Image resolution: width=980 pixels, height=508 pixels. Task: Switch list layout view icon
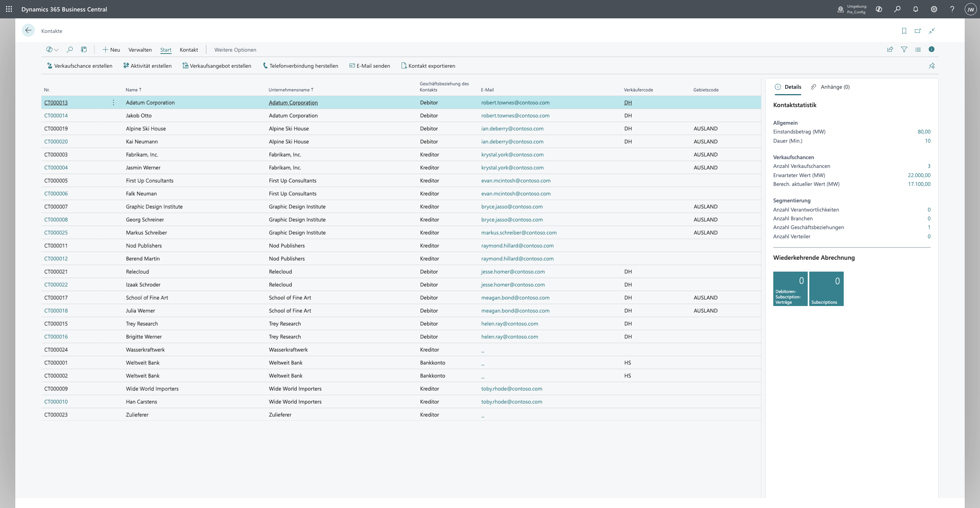918,49
